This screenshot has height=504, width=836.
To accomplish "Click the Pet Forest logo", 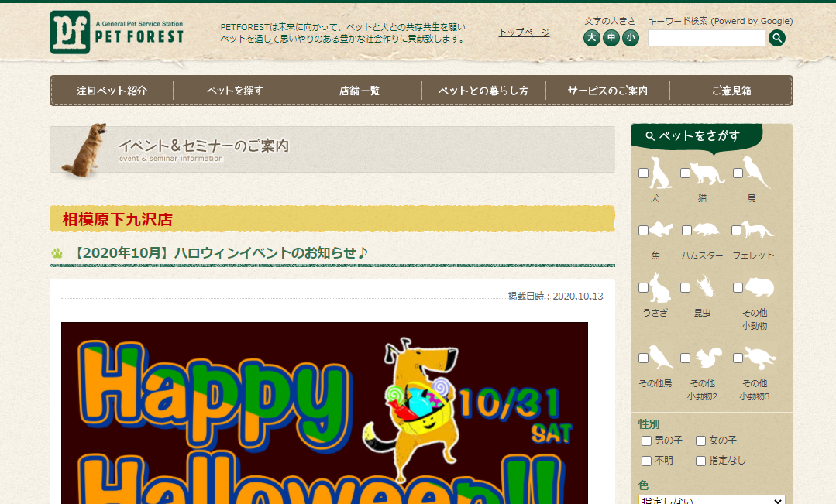I will tap(117, 32).
